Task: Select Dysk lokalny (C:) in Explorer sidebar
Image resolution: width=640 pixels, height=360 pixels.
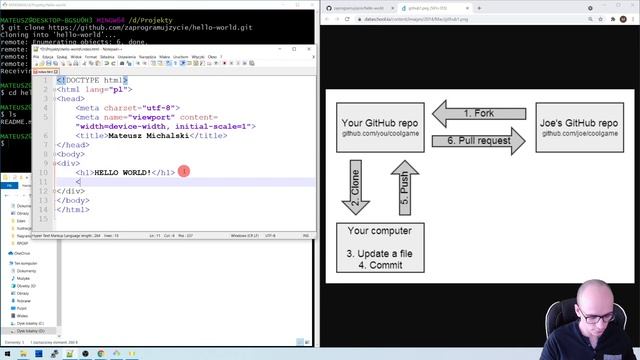Action: (x=28, y=323)
